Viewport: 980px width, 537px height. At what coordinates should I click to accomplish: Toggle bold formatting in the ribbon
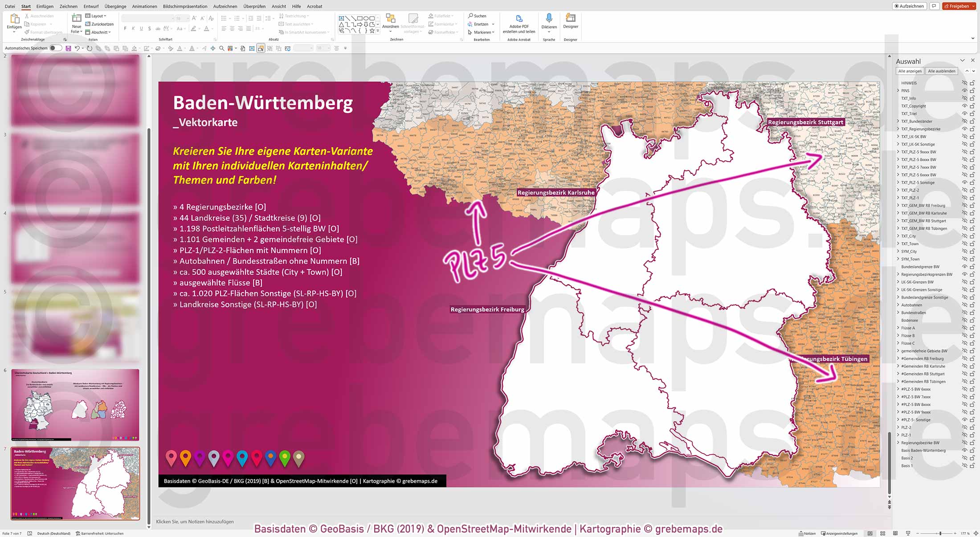(126, 28)
